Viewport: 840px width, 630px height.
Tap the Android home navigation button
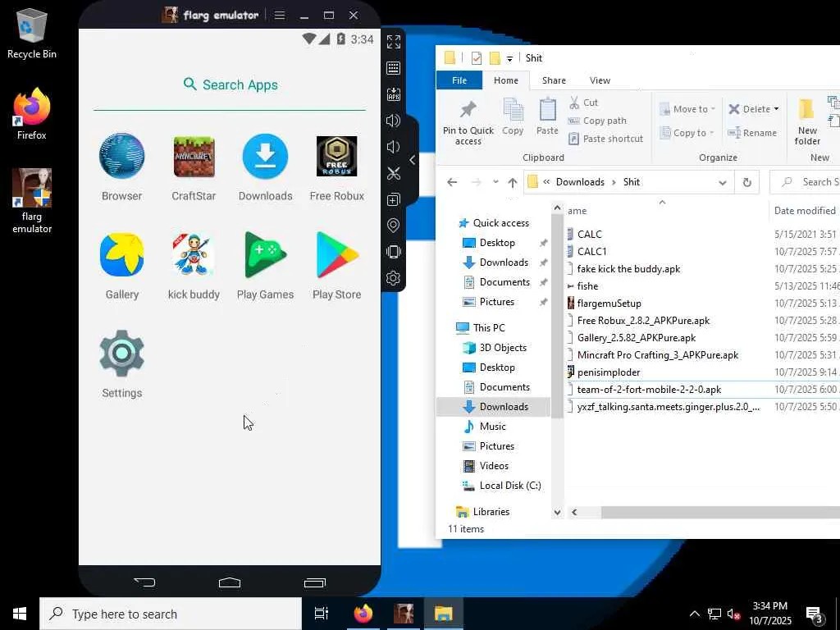tap(230, 582)
